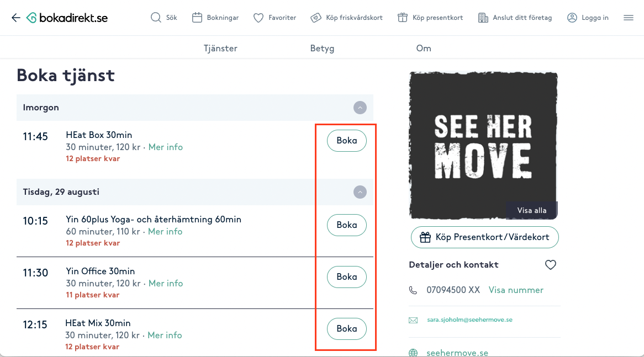Open Favoriter in the top navigation
This screenshot has height=357, width=644.
click(282, 18)
